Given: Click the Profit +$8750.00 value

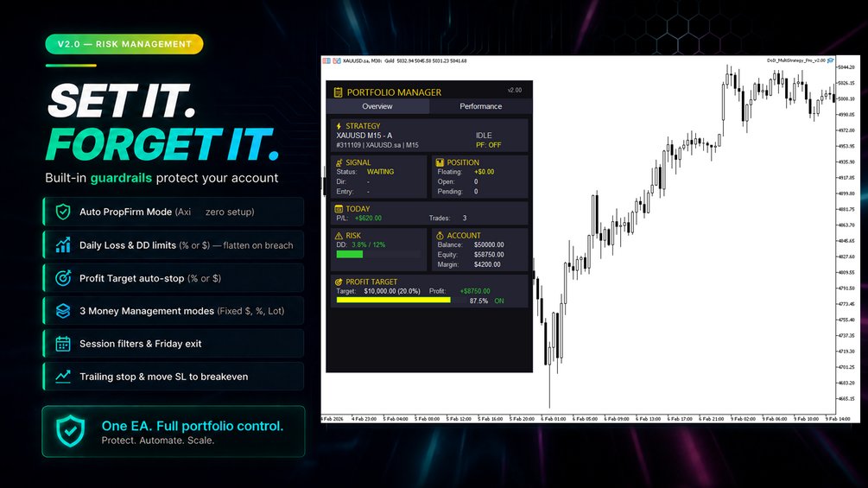Looking at the screenshot, I should tap(475, 292).
